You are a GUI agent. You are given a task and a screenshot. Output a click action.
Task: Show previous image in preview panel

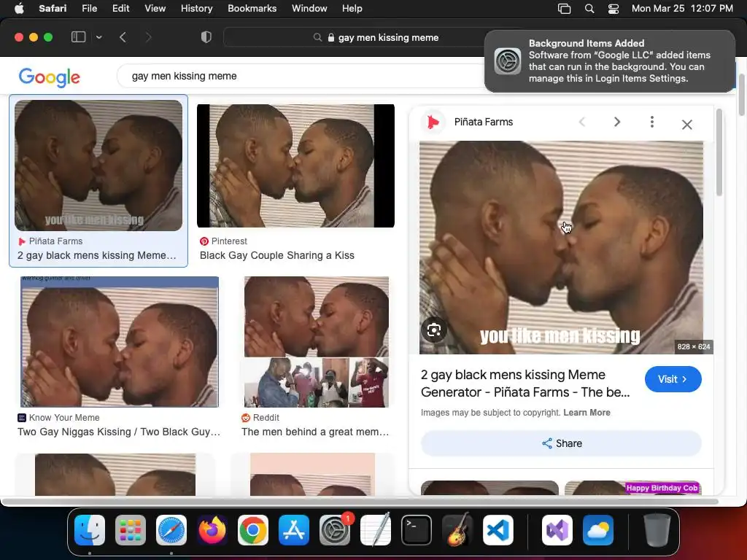click(x=582, y=122)
